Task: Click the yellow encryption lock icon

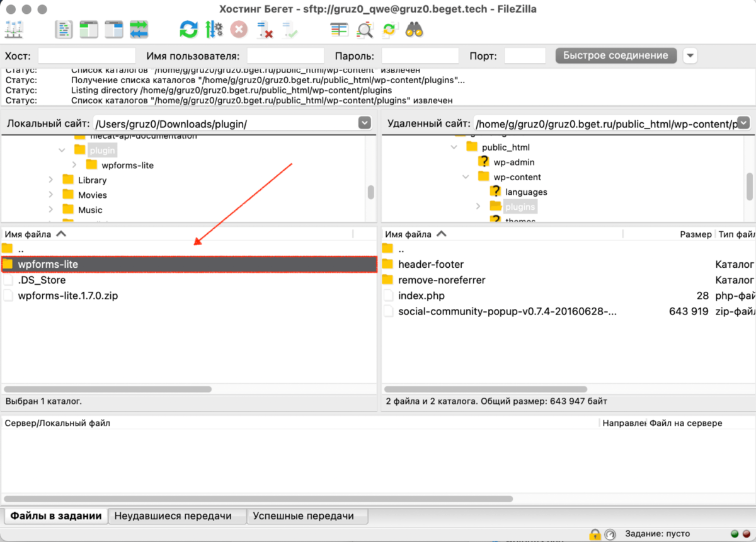Action: click(595, 534)
